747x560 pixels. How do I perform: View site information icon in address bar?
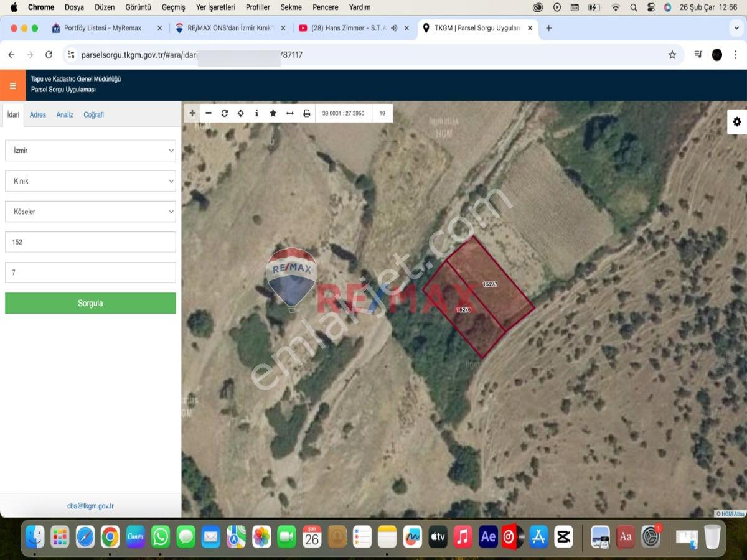(71, 55)
